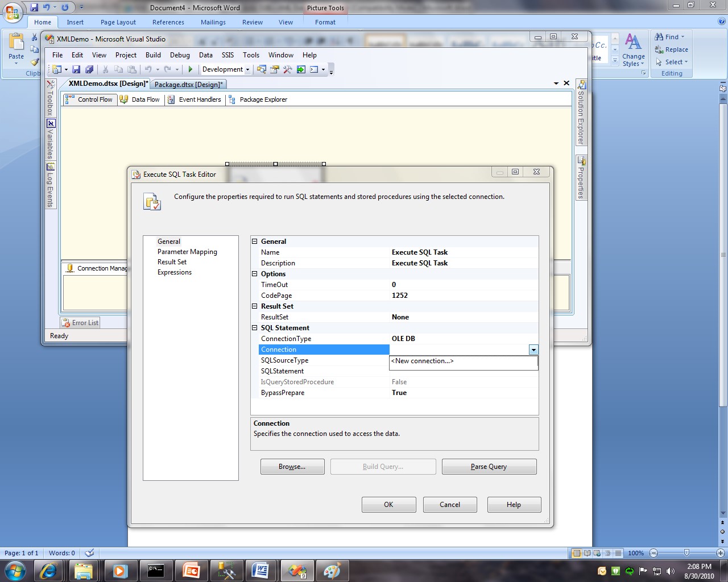Click the Office button in Word

click(13, 11)
